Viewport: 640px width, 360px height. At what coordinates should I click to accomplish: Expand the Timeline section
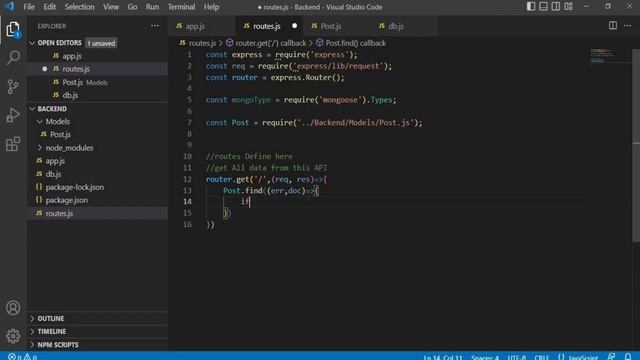click(x=98, y=331)
